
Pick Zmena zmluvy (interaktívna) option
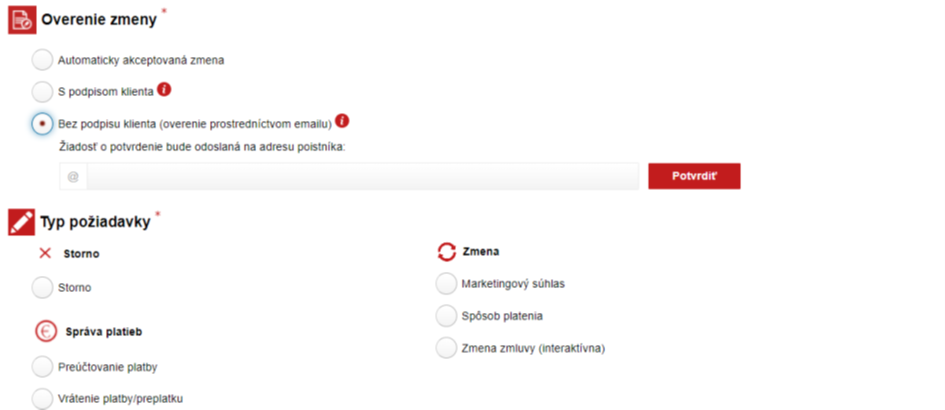point(446,348)
